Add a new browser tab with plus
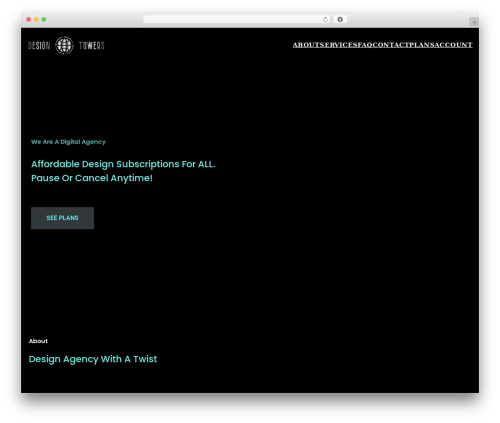The width and height of the screenshot is (500, 423). click(474, 22)
